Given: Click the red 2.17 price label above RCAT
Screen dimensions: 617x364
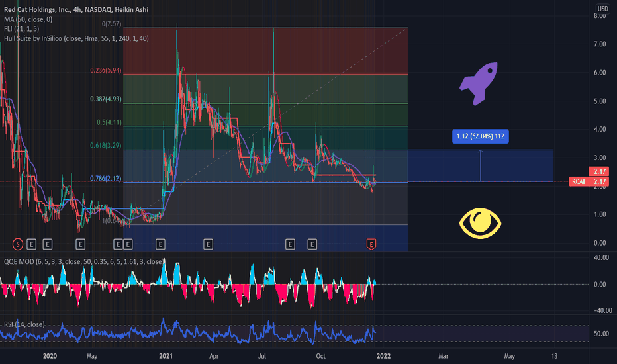Looking at the screenshot, I should [599, 171].
